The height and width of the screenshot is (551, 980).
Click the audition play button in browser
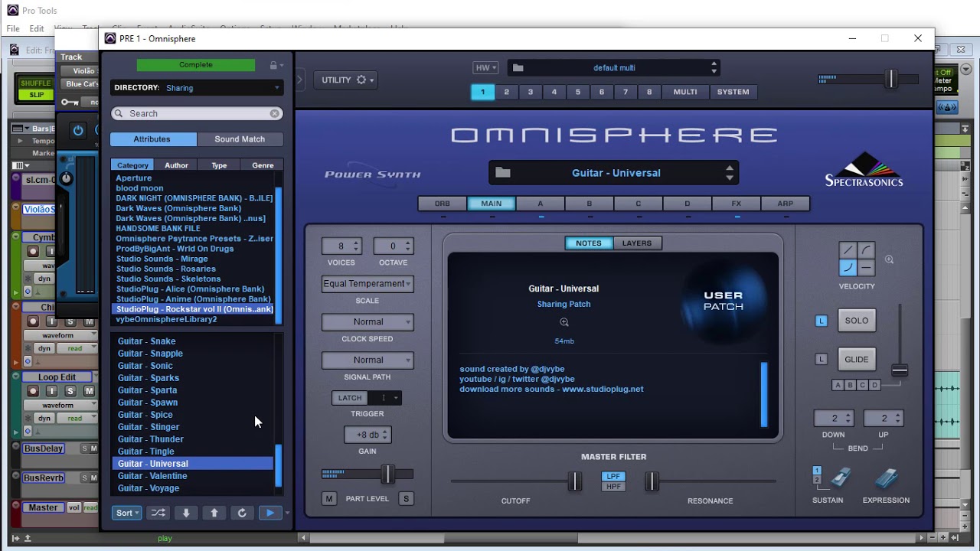coord(270,513)
